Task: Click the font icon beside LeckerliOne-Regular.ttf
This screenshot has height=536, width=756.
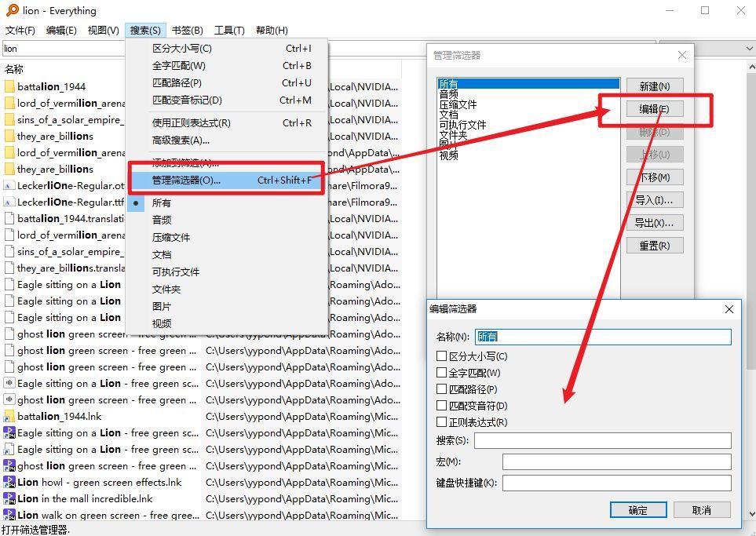Action: click(x=9, y=202)
